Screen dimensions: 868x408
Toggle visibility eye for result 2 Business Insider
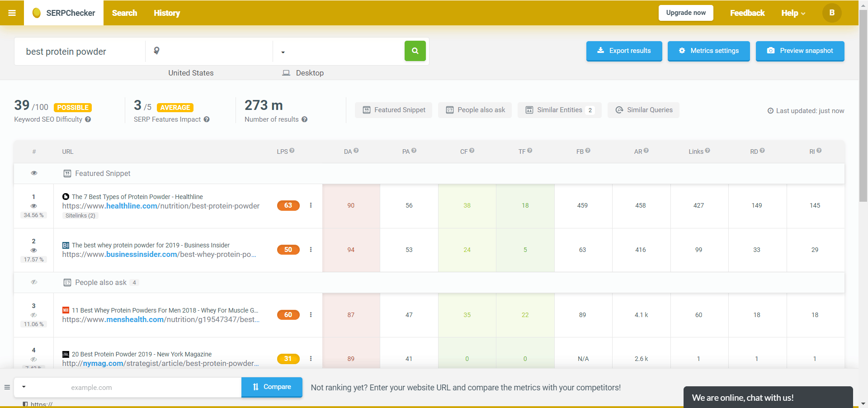pos(33,250)
